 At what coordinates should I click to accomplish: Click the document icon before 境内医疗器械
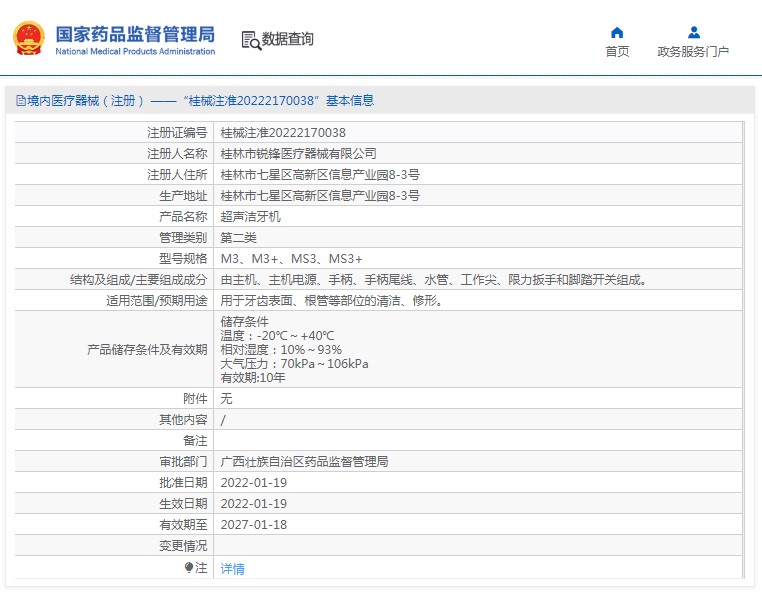point(21,101)
